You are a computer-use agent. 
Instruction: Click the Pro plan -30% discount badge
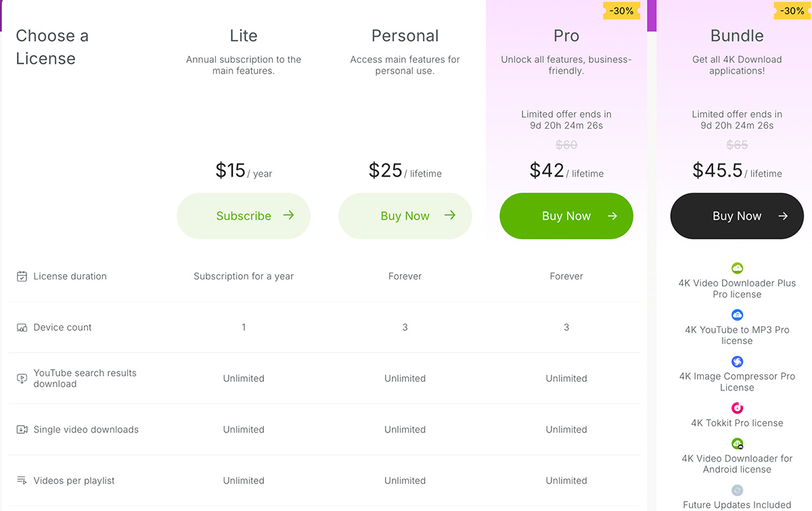(623, 11)
